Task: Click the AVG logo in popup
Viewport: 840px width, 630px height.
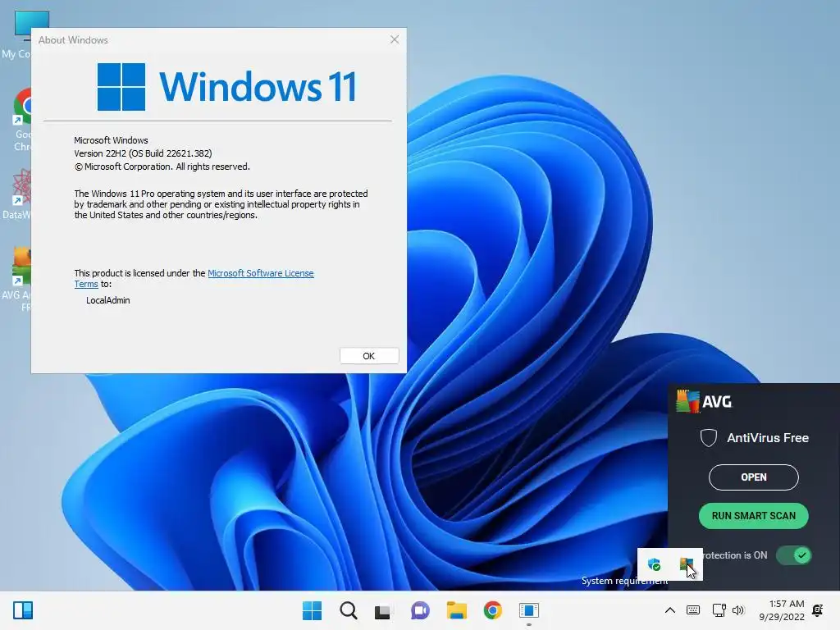Action: [x=704, y=401]
